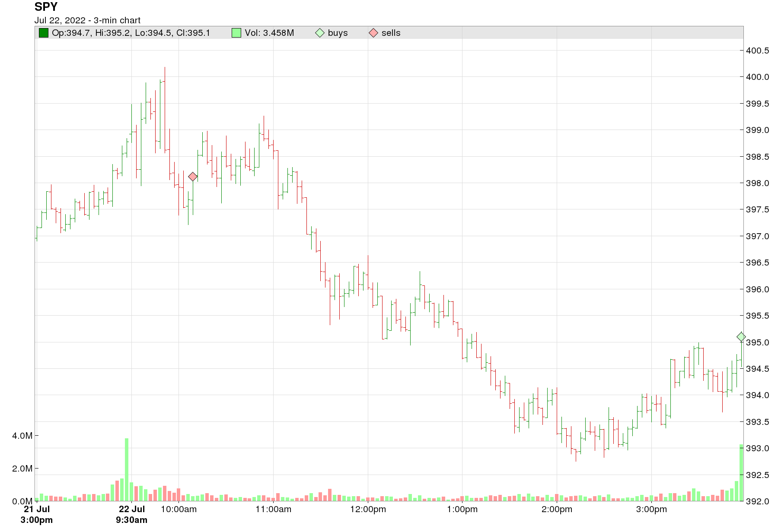The width and height of the screenshot is (778, 532).
Task: Select the red sell marker on the price chart
Action: [x=193, y=177]
